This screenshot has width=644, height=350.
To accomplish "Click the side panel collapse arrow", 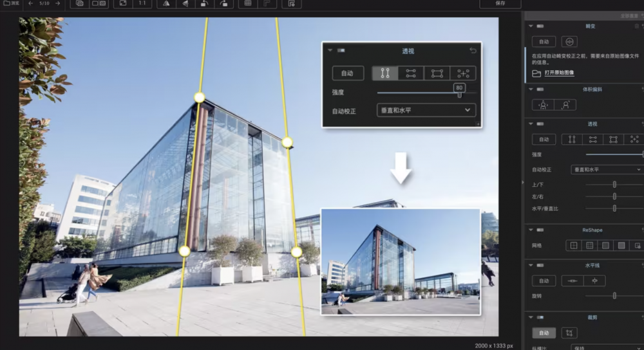I will pyautogui.click(x=523, y=182).
